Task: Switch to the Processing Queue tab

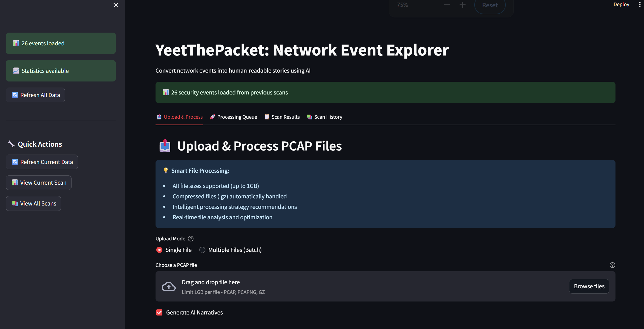Action: point(233,117)
